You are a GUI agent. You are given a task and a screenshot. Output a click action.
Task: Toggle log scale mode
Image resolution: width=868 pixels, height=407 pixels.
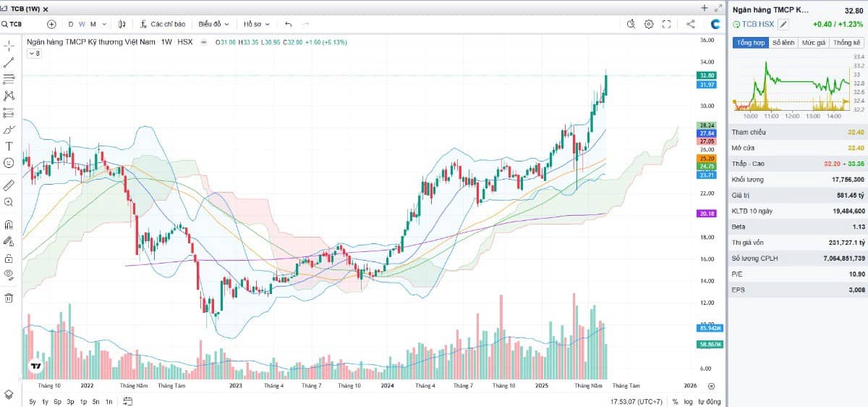[688, 401]
